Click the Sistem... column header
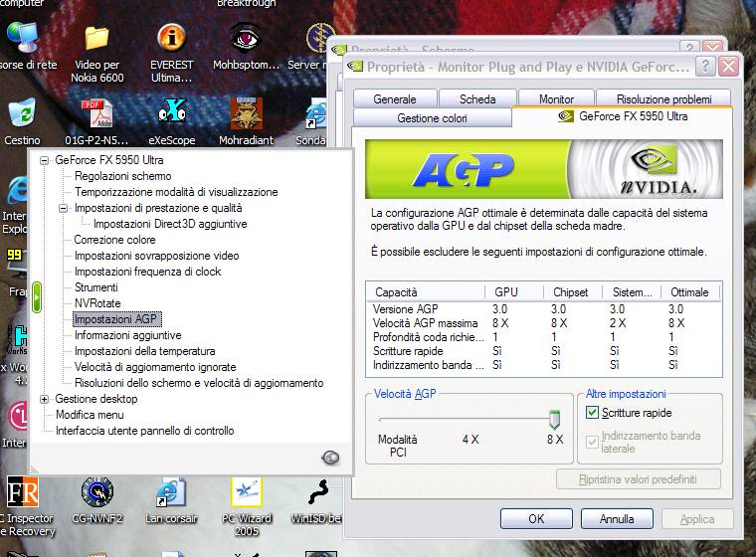 [x=632, y=292]
